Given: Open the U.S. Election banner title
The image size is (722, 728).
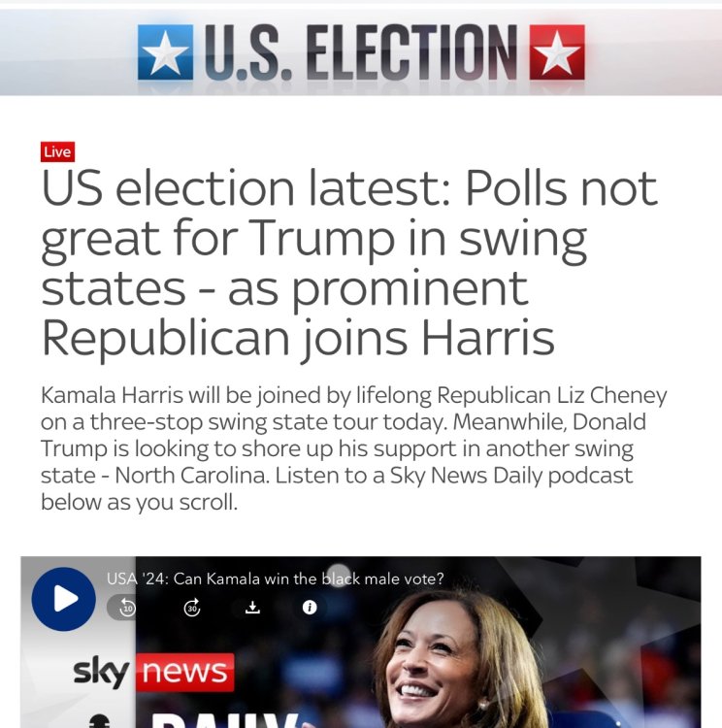Looking at the screenshot, I should (361, 52).
